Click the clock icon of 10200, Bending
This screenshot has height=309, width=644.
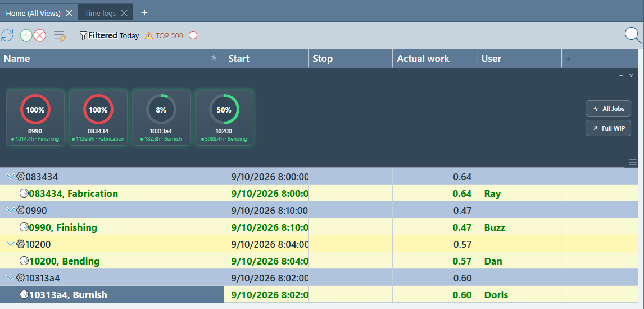point(24,261)
